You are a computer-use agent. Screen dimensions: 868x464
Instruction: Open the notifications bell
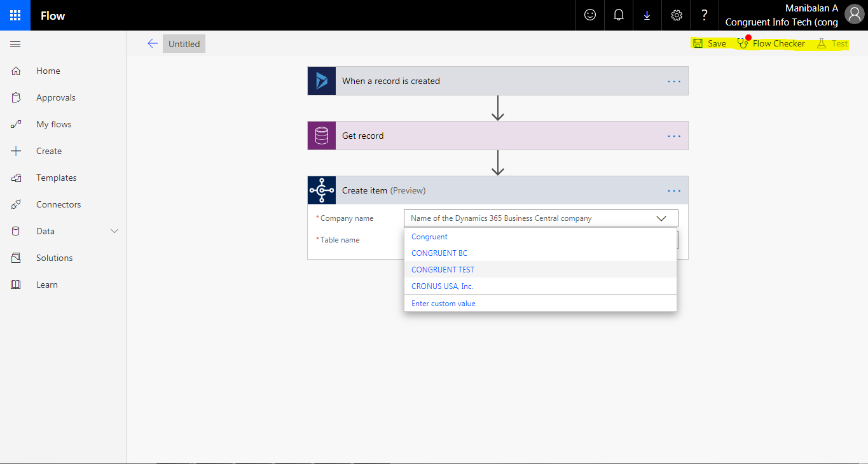pyautogui.click(x=619, y=15)
